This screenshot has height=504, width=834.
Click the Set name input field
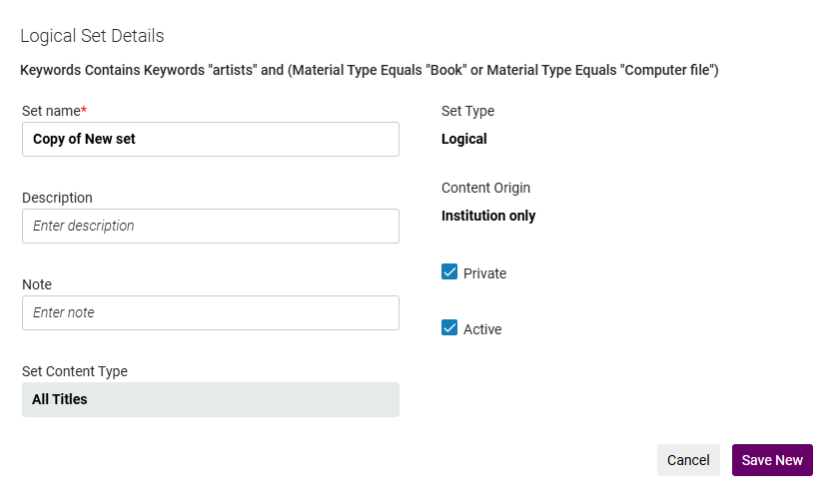click(210, 140)
